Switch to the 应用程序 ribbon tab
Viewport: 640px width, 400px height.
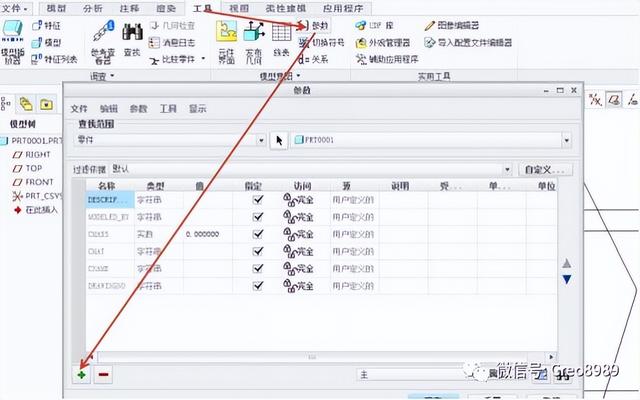coord(343,8)
